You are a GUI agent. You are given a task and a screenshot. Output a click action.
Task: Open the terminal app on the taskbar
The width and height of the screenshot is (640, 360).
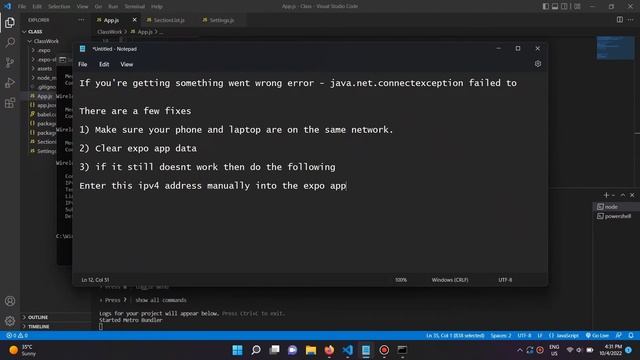(402, 350)
